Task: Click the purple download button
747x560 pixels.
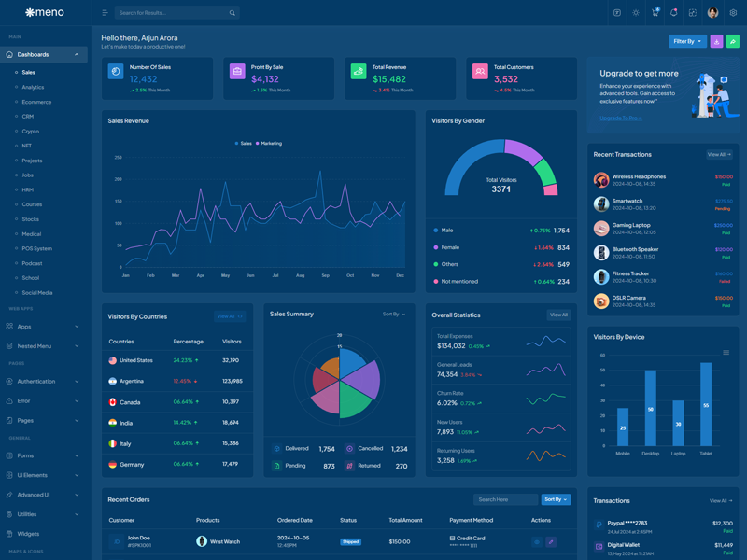Action: (x=716, y=41)
